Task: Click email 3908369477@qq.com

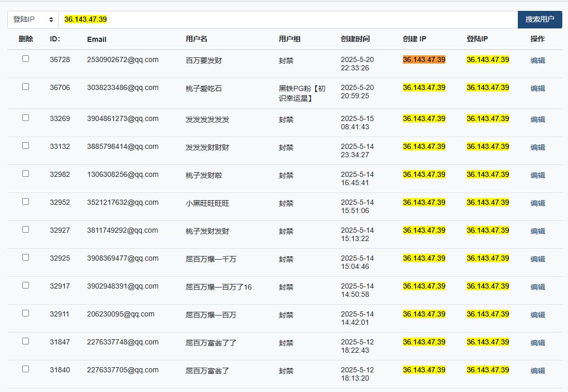Action: click(x=123, y=258)
